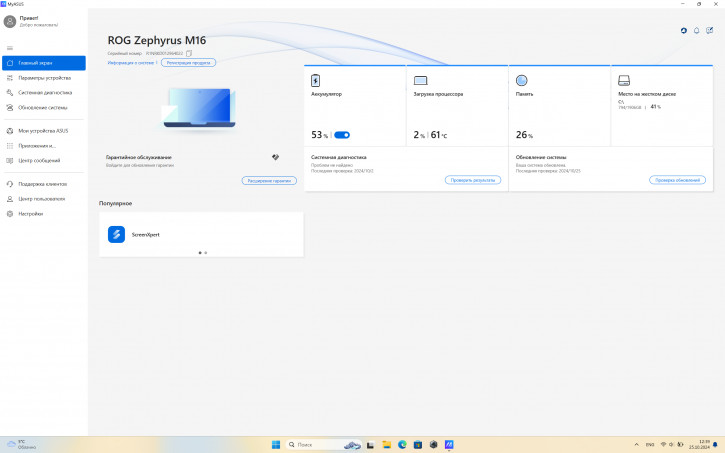The height and width of the screenshot is (453, 725).
Task: Open Настройки in the sidebar
Action: tap(44, 214)
